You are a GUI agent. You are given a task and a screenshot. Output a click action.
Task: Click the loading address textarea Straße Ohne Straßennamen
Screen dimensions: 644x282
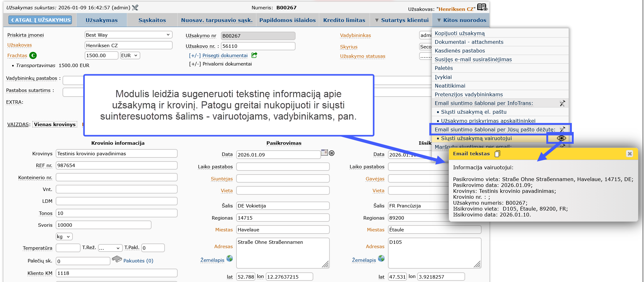pyautogui.click(x=283, y=253)
